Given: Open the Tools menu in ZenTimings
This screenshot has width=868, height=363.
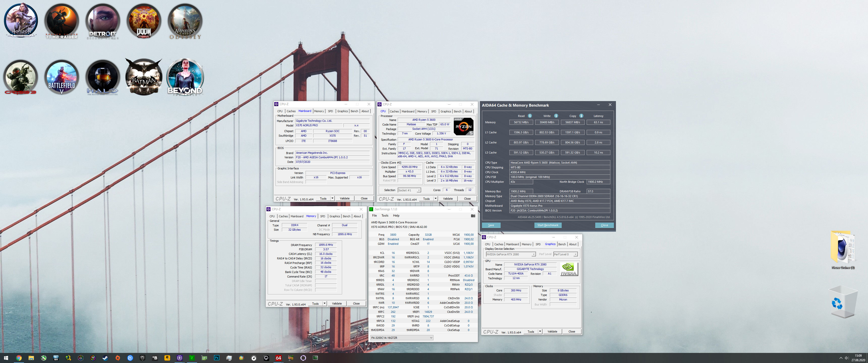Looking at the screenshot, I should (385, 216).
